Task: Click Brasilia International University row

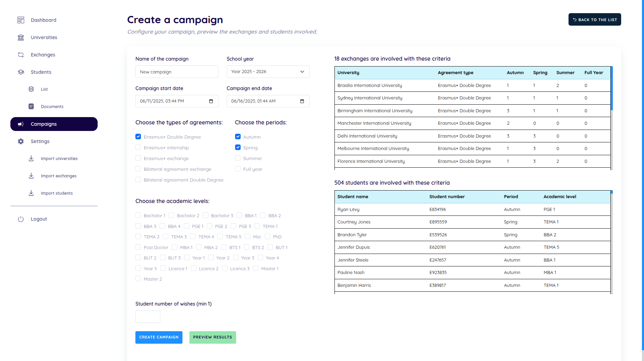Action: (x=472, y=86)
